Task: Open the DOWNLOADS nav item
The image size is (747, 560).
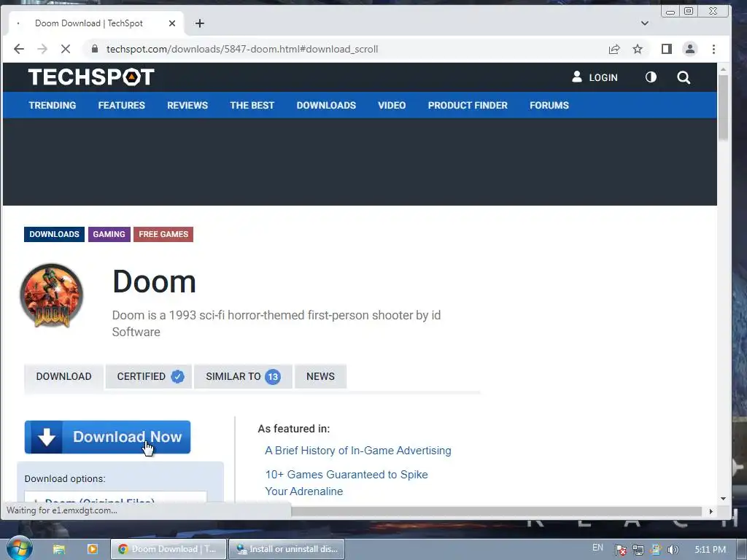Action: (x=326, y=105)
